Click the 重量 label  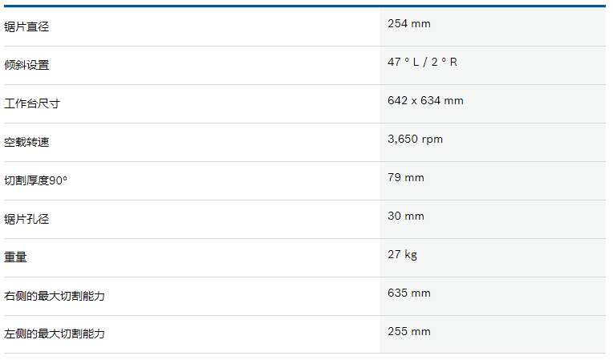[15, 257]
